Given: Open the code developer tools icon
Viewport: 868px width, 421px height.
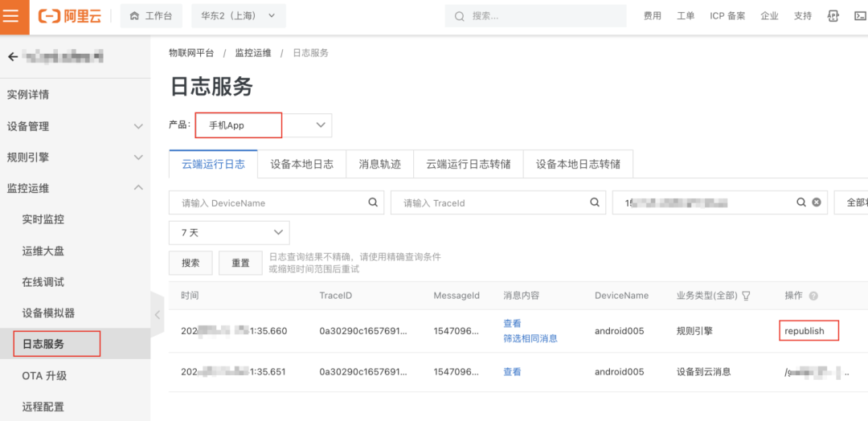Looking at the screenshot, I should pos(833,16).
